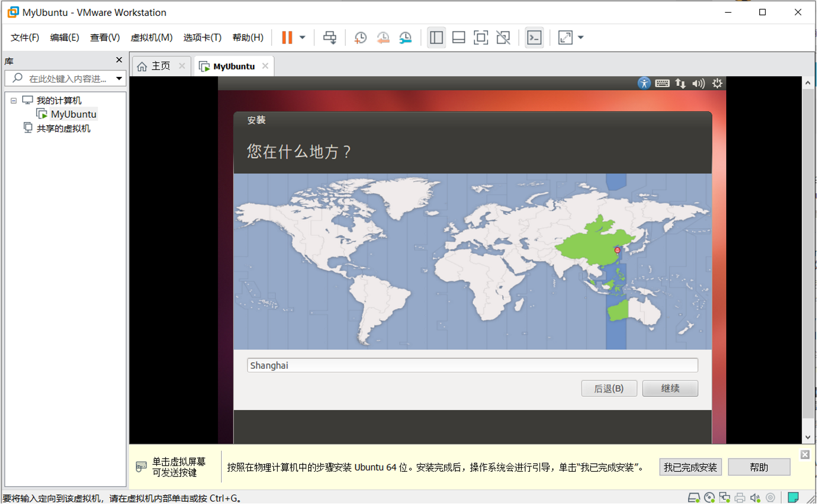Click the 后退(B) back button
This screenshot has width=817, height=504.
(609, 388)
